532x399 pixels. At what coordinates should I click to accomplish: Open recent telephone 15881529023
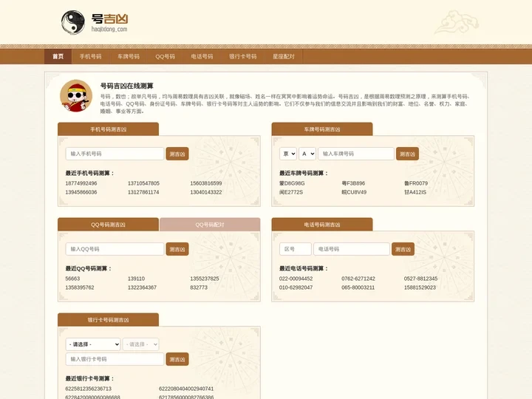(x=420, y=287)
